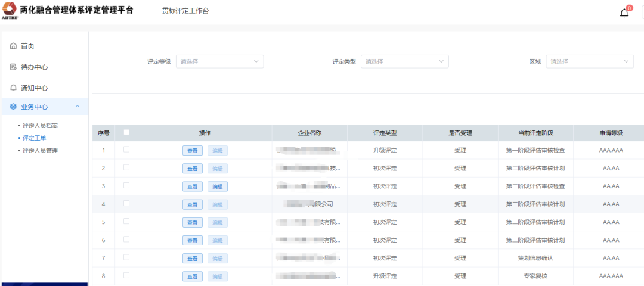
Task: Click 查看 button in row 4
Action: pos(193,204)
